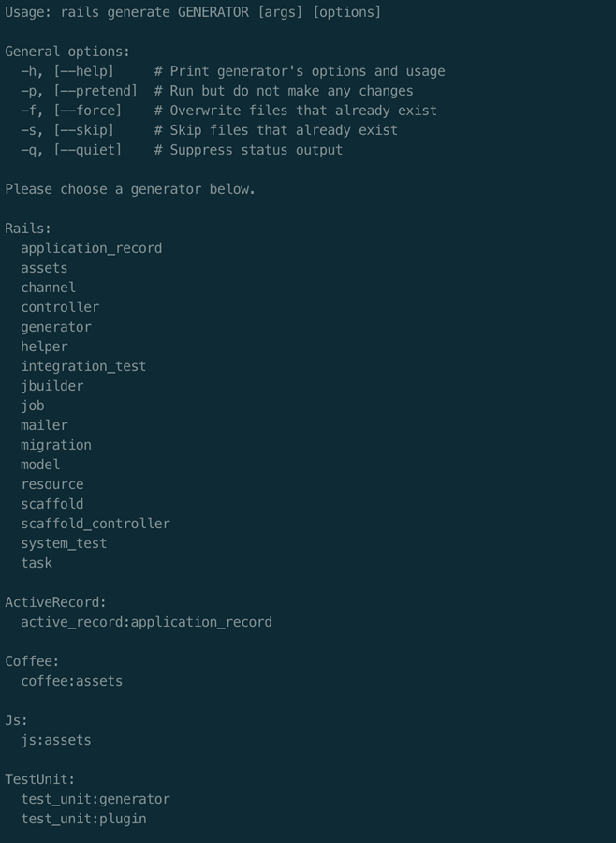Click the 'migration' generator entry
Screen dimensions: 616x843
(56, 445)
